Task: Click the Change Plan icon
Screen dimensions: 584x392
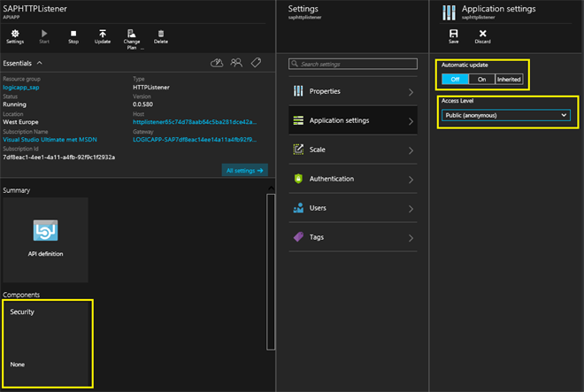Action: point(131,35)
